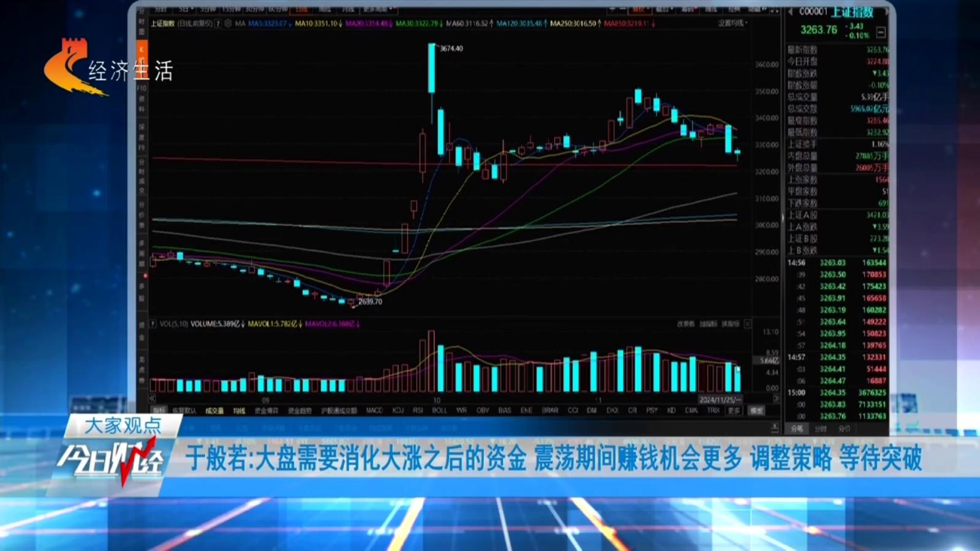Select the BOLL indicator
This screenshot has width=980, height=551.
pyautogui.click(x=439, y=411)
